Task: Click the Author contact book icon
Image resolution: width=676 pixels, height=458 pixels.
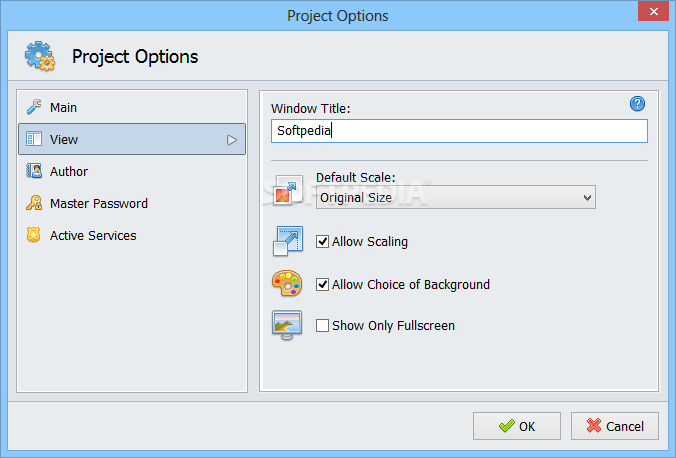Action: pyautogui.click(x=34, y=171)
